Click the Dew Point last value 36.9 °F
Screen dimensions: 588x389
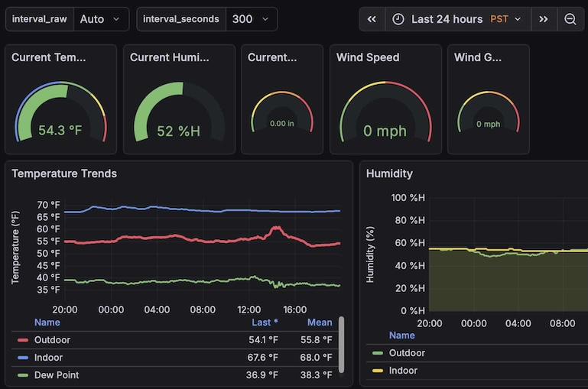[262, 375]
